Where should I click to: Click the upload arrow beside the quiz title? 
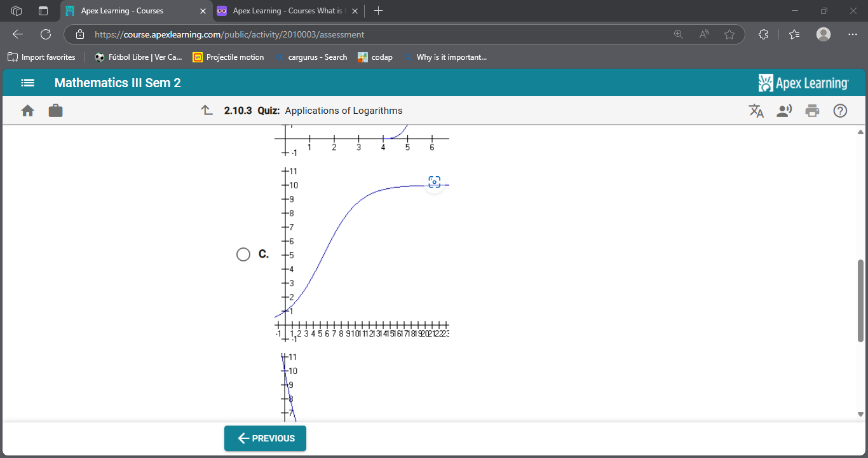coord(207,110)
